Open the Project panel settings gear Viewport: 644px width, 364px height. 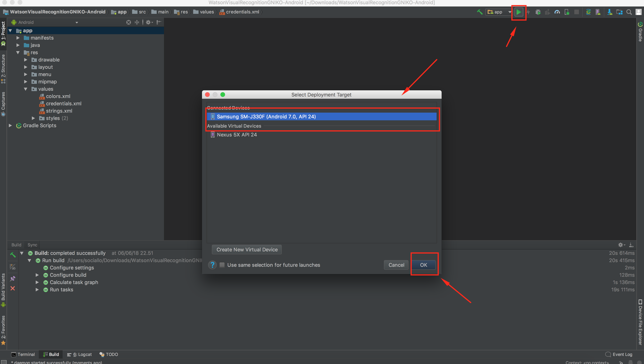click(x=149, y=22)
